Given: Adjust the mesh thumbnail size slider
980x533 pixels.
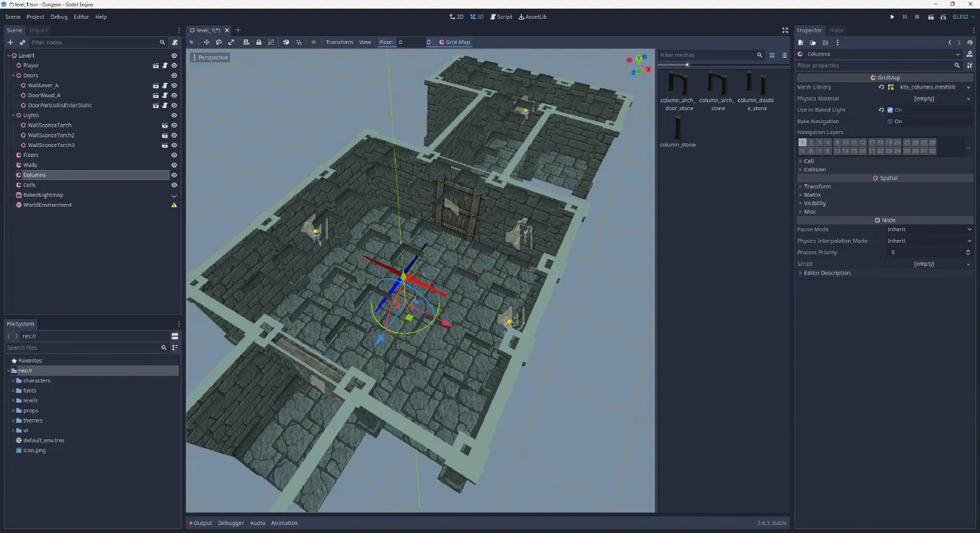Looking at the screenshot, I should (687, 65).
